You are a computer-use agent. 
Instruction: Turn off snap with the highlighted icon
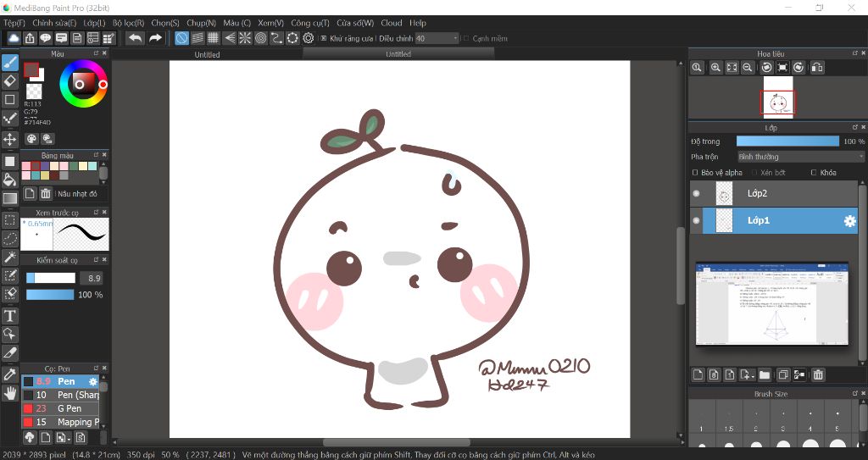[181, 38]
